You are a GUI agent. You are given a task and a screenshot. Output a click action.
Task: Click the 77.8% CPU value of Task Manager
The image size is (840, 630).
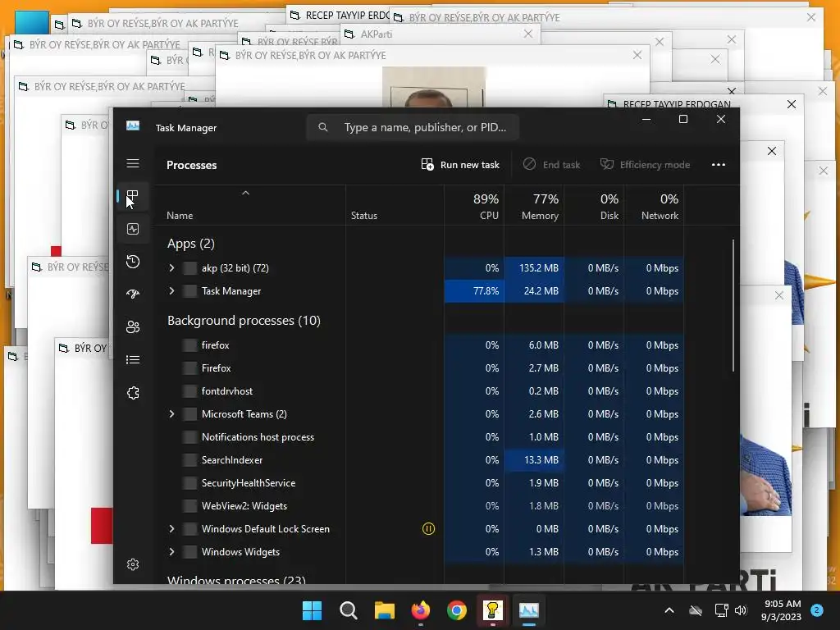[474, 291]
